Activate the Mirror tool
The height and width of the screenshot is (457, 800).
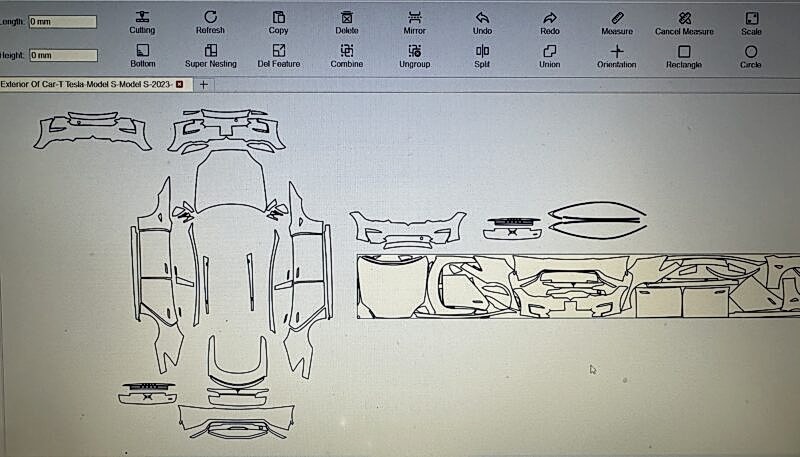[x=414, y=17]
